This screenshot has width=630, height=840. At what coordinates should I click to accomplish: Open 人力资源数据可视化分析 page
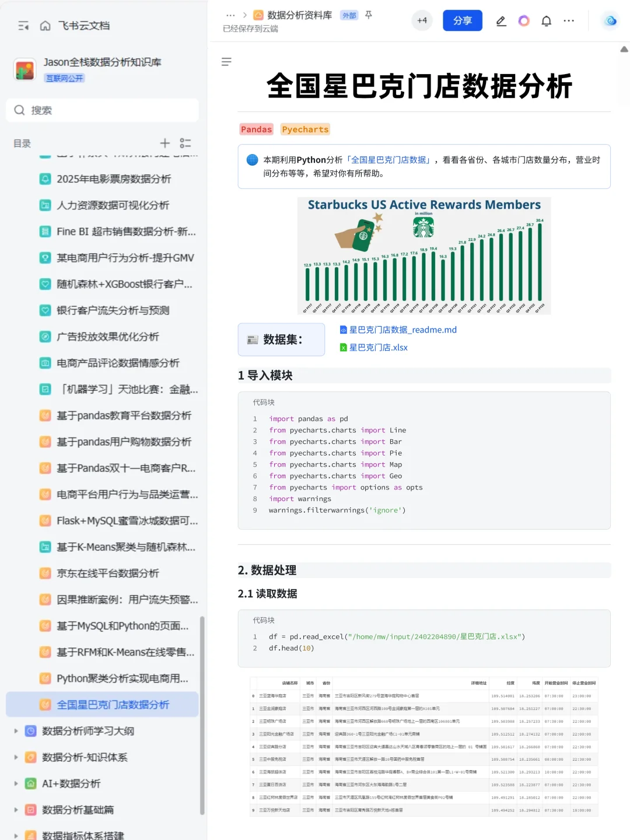pyautogui.click(x=113, y=205)
